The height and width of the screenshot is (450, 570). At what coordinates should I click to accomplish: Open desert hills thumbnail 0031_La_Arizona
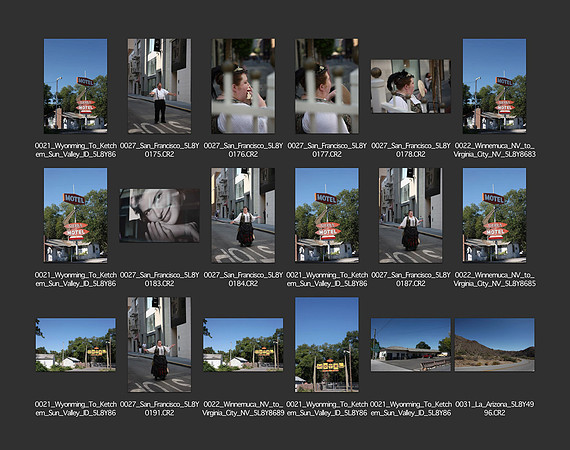(495, 345)
